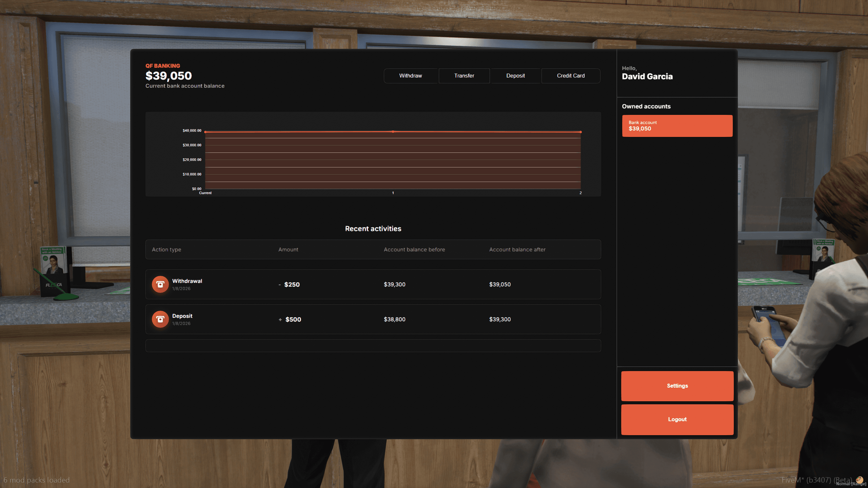This screenshot has width=868, height=488.
Task: Click the Withdrawal activity row title
Action: 187,281
